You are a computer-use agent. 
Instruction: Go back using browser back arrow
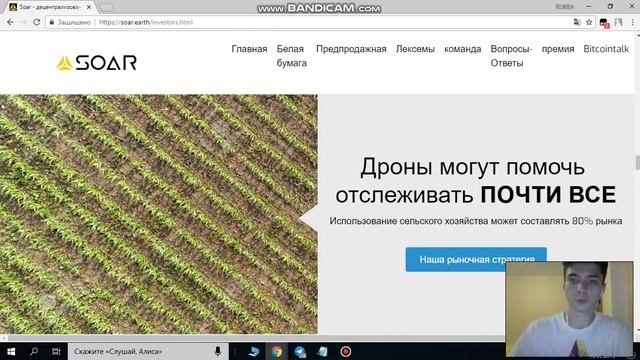pos(10,22)
